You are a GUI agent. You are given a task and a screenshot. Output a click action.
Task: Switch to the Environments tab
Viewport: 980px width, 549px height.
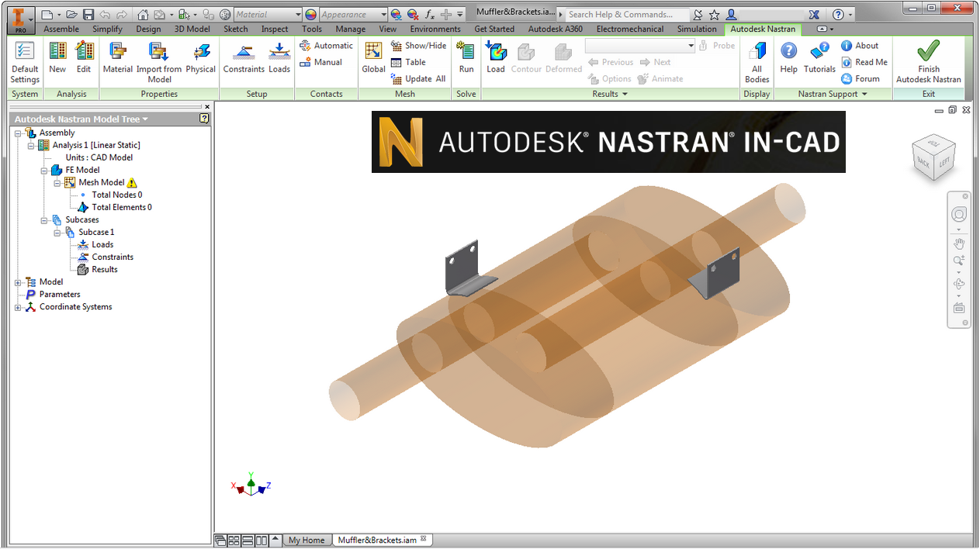[435, 29]
